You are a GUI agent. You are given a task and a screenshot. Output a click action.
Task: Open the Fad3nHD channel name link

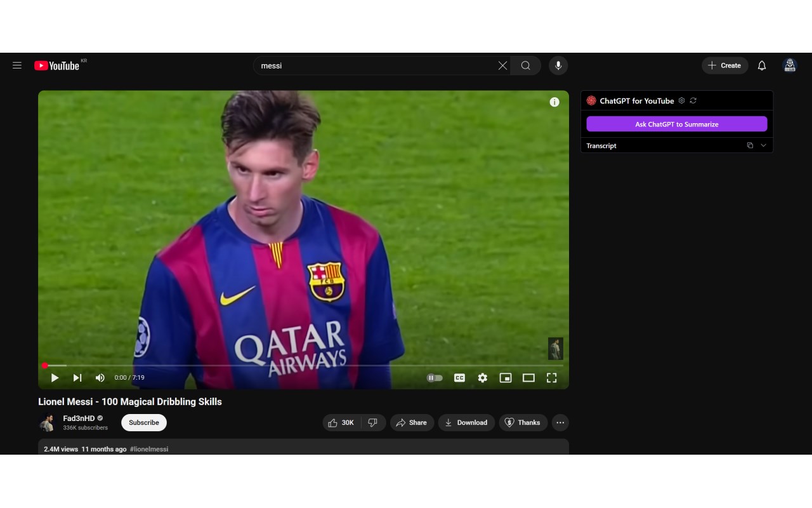pyautogui.click(x=79, y=418)
